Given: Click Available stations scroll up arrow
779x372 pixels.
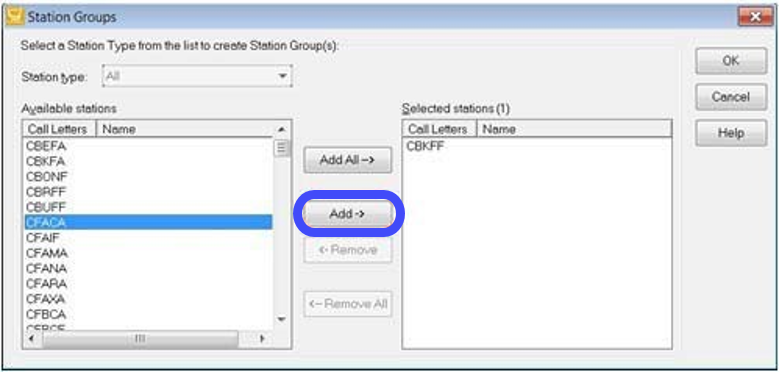Looking at the screenshot, I should click(282, 130).
